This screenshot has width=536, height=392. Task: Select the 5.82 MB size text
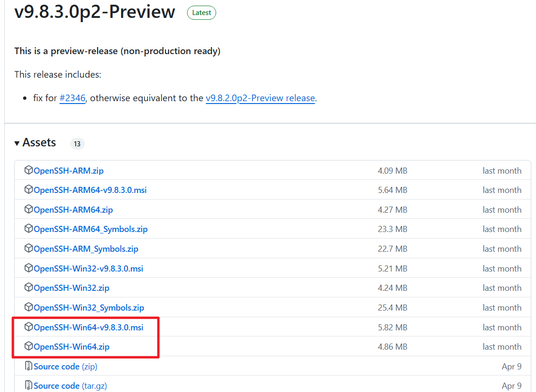coord(392,328)
